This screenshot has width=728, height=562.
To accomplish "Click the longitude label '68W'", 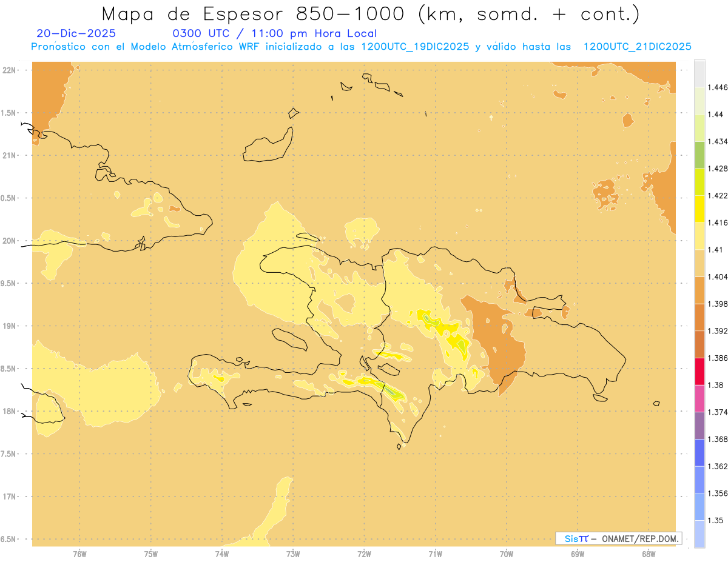I will click(649, 554).
